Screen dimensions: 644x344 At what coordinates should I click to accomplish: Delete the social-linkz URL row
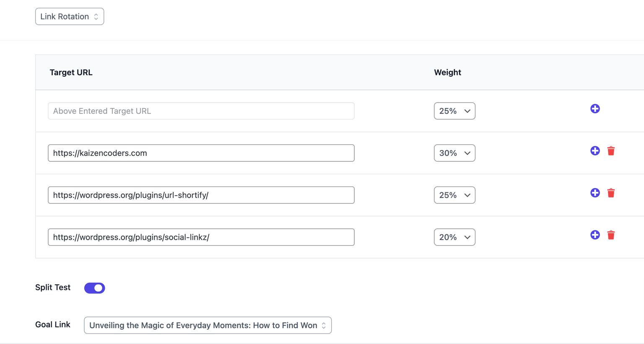[611, 235]
